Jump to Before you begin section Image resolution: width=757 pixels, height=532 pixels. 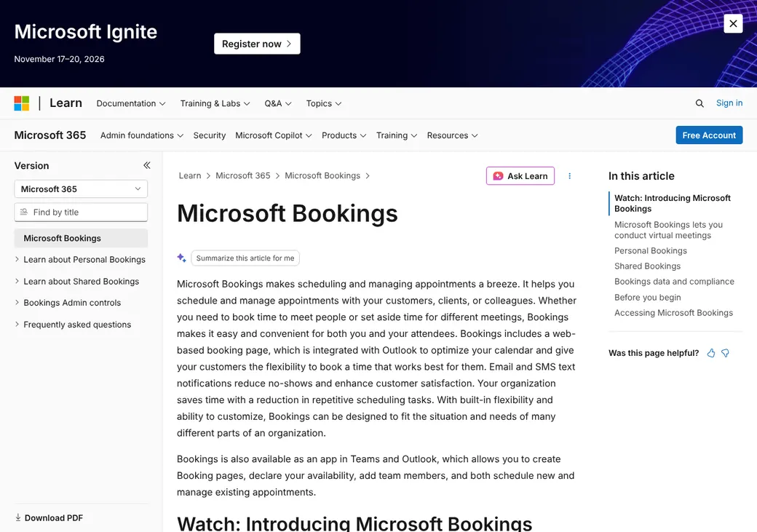click(x=647, y=298)
